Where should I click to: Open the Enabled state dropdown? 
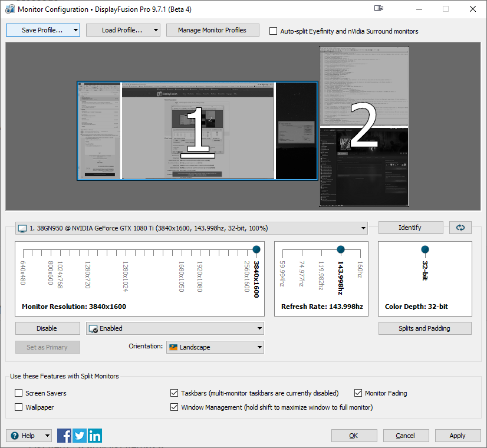(175, 328)
